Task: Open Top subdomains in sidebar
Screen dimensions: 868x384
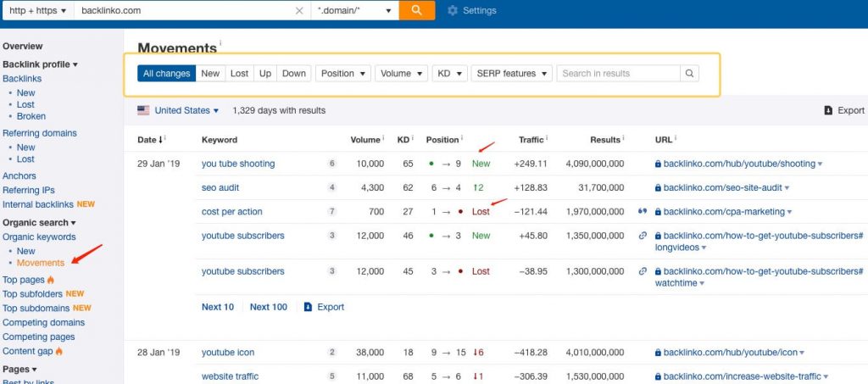Action: pyautogui.click(x=36, y=309)
